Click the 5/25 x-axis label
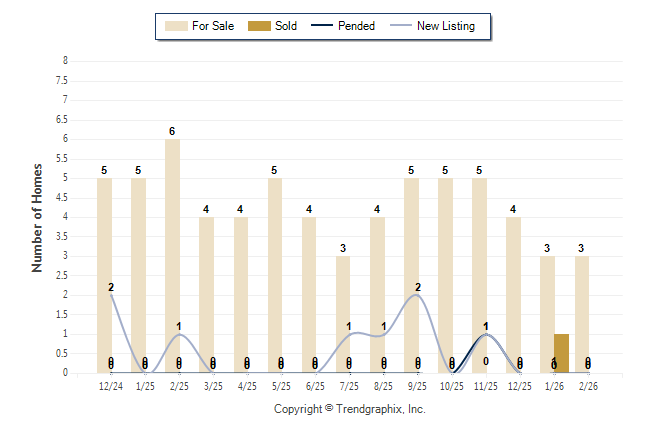The height and width of the screenshot is (434, 646). pos(281,385)
